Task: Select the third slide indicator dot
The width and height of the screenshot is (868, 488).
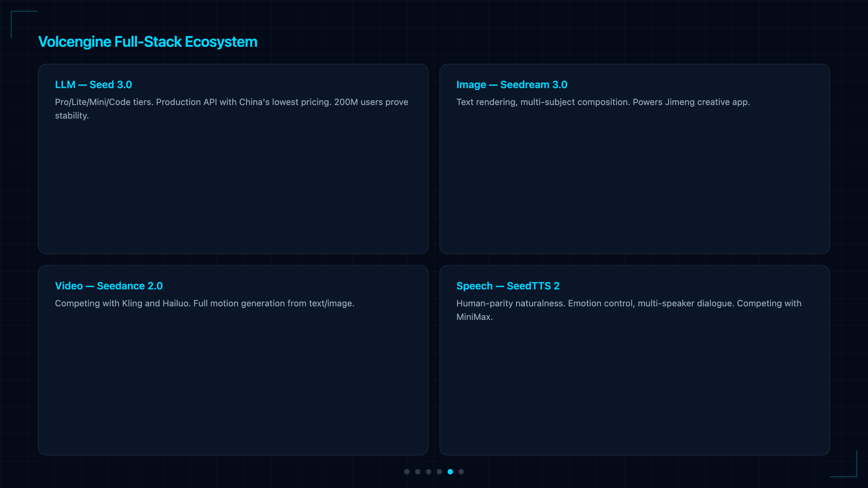Action: (429, 472)
